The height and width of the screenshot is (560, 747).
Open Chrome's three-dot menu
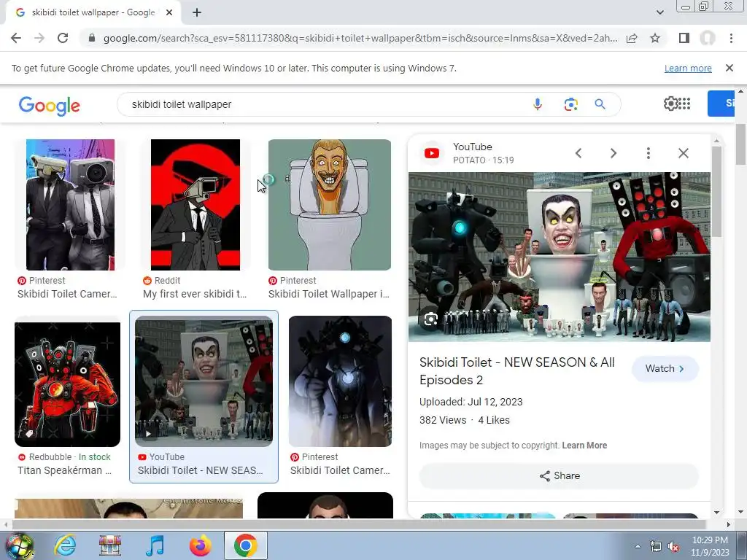pyautogui.click(x=731, y=38)
